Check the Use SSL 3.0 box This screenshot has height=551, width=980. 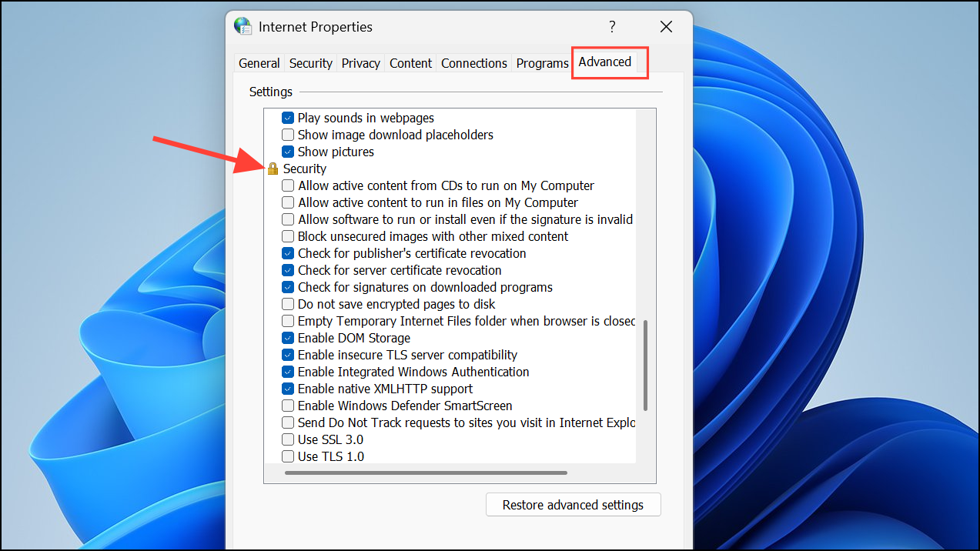[x=288, y=439]
